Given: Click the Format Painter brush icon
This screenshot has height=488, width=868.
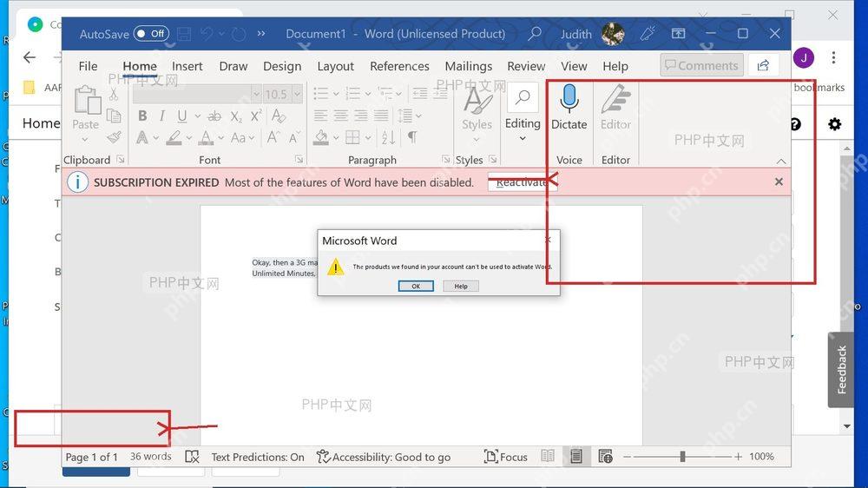Looking at the screenshot, I should [114, 137].
